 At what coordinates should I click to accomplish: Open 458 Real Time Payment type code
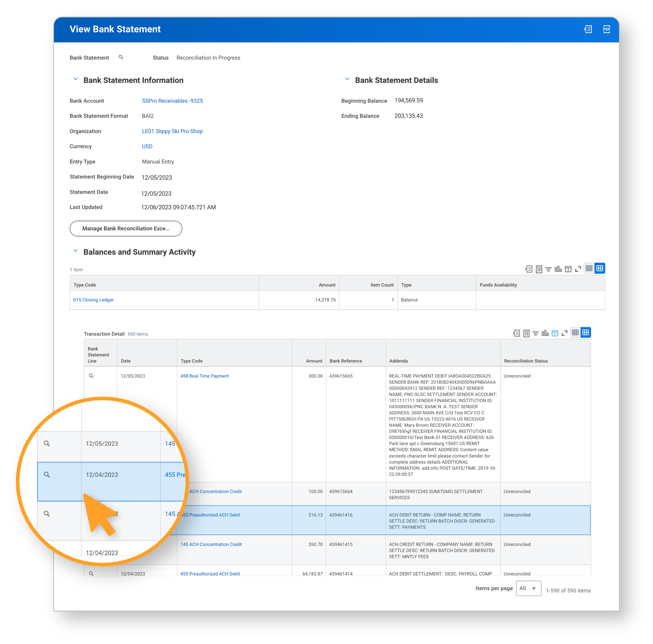coord(204,376)
